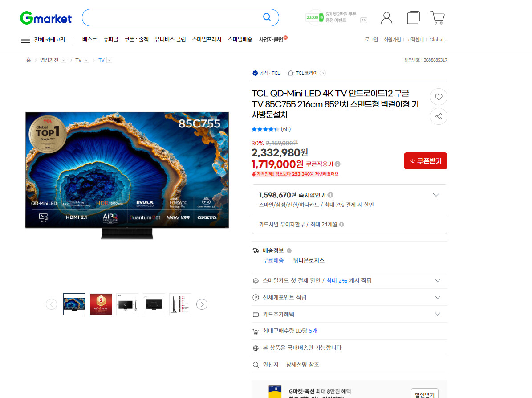Click the star rating icons

265,129
